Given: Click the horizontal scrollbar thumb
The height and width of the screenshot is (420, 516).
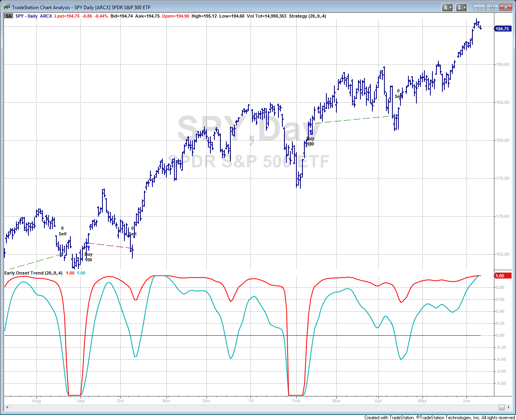Looking at the screenshot, I should coord(502,407).
